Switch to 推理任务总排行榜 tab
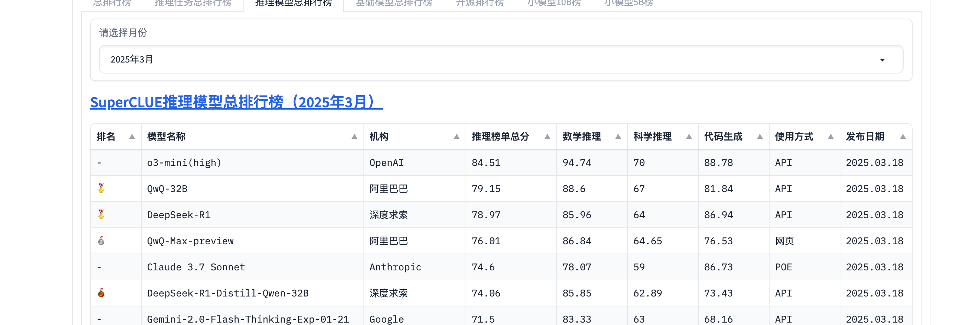The height and width of the screenshot is (325, 980). point(193,3)
